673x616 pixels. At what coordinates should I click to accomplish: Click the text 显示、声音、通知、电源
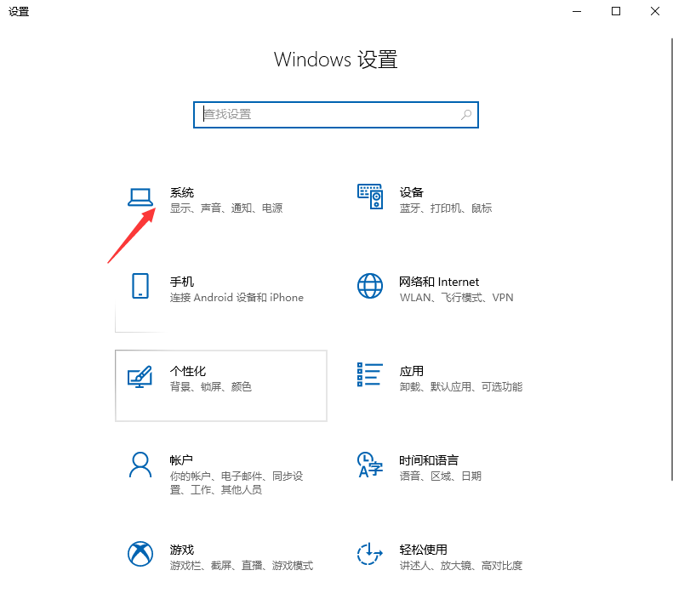(226, 208)
